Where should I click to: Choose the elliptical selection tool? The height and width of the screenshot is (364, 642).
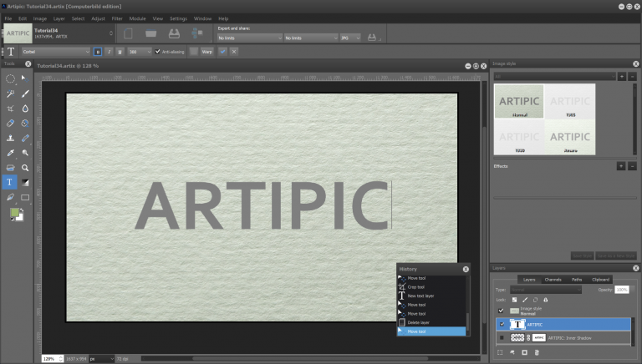pos(10,78)
